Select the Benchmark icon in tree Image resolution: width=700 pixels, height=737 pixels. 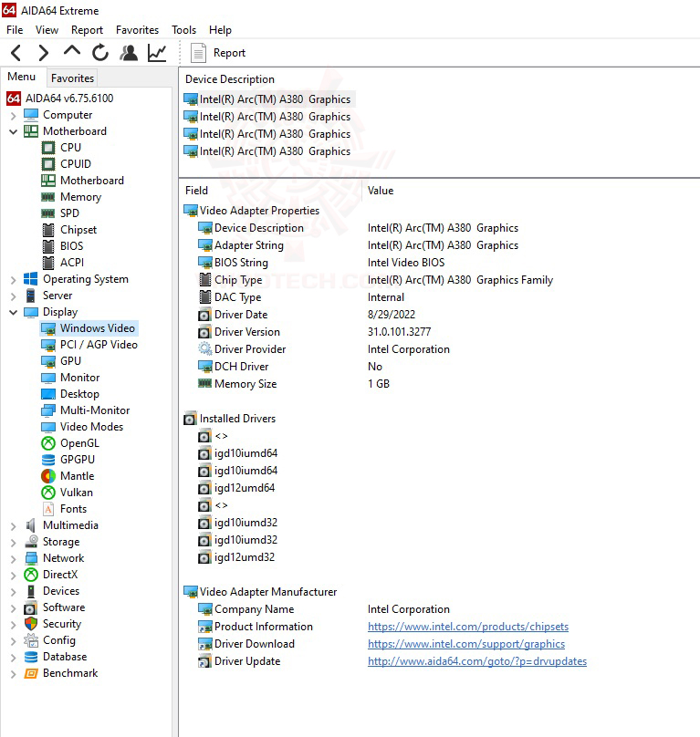(31, 673)
